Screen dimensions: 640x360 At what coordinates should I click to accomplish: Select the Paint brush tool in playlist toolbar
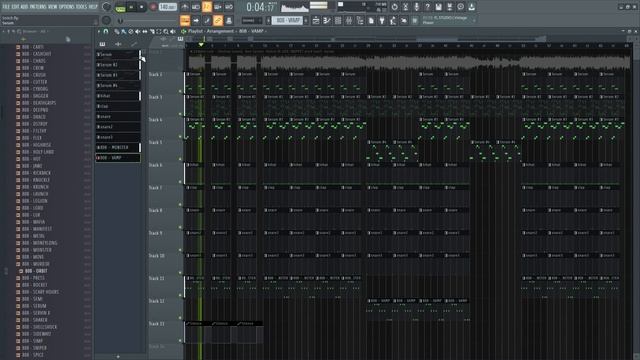(x=124, y=31)
